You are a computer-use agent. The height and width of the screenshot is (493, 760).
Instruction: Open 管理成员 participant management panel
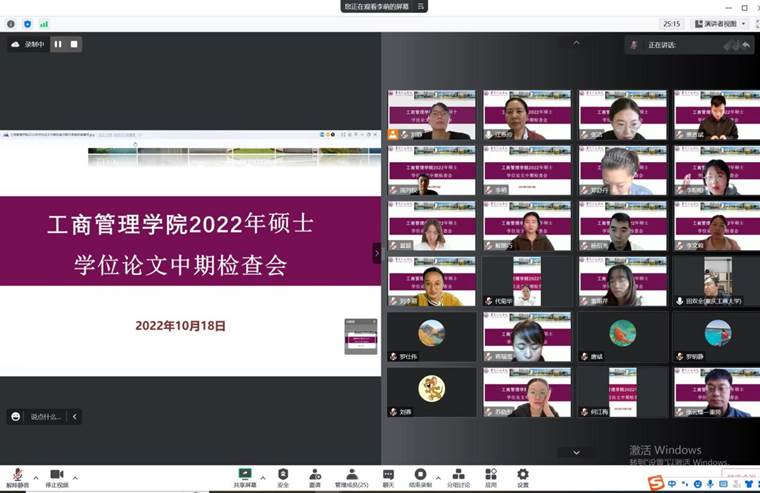[352, 477]
